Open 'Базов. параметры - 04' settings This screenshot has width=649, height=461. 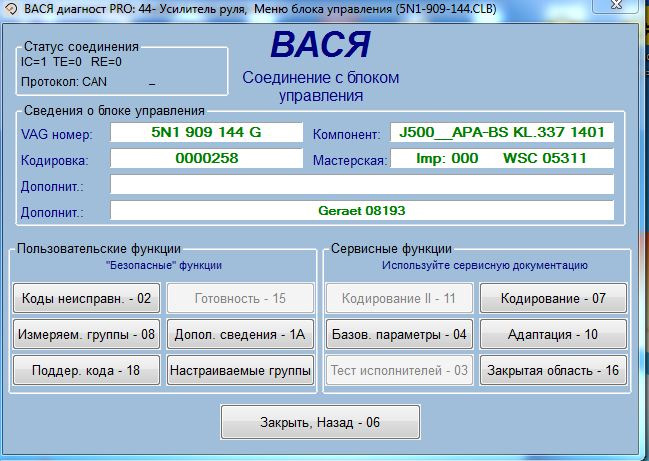(399, 334)
